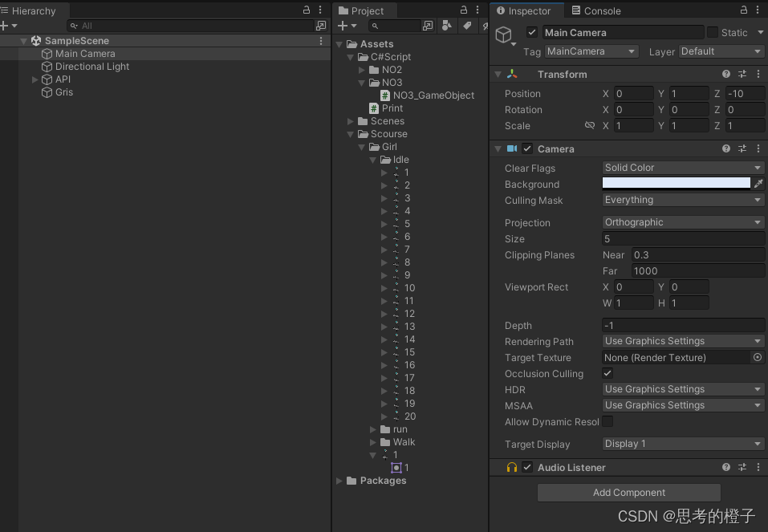
Task: Click the Audio Listener headphones icon
Action: [x=512, y=467]
